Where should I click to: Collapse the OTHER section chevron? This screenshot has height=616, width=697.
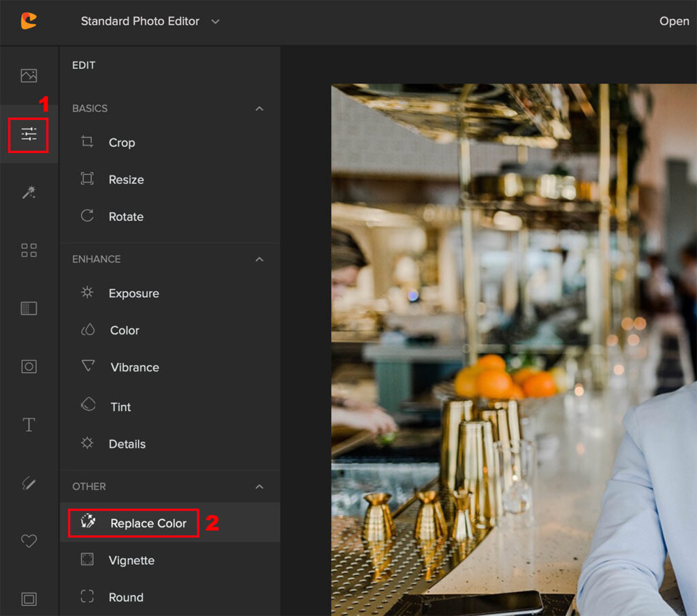point(259,487)
